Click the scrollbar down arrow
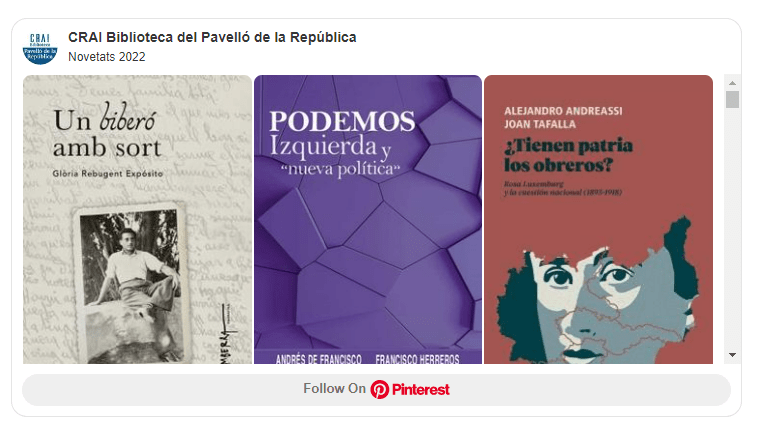This screenshot has height=437, width=758. pyautogui.click(x=732, y=355)
